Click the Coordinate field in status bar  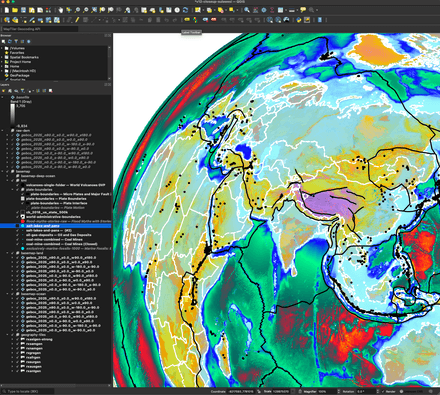pos(241,391)
